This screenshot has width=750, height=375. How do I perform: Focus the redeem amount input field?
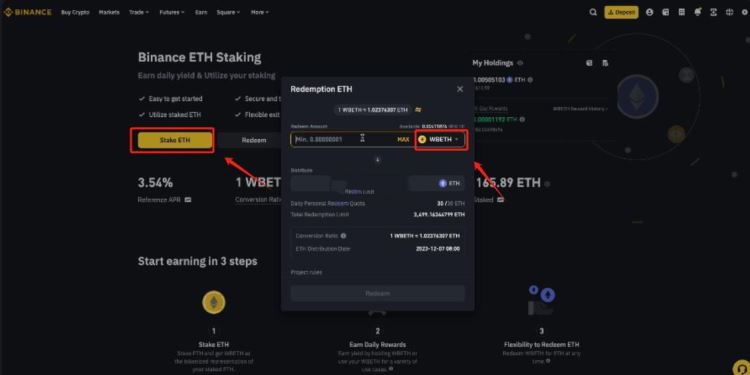pyautogui.click(x=352, y=139)
